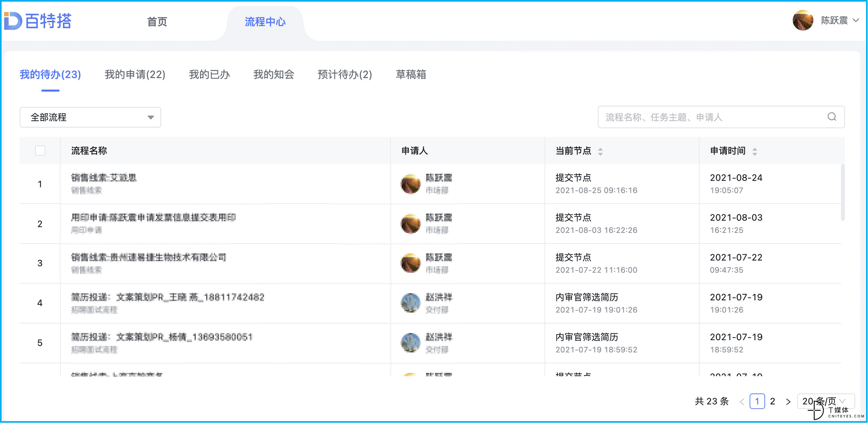Click 提交节点 in row 1
The height and width of the screenshot is (424, 868).
(x=573, y=177)
